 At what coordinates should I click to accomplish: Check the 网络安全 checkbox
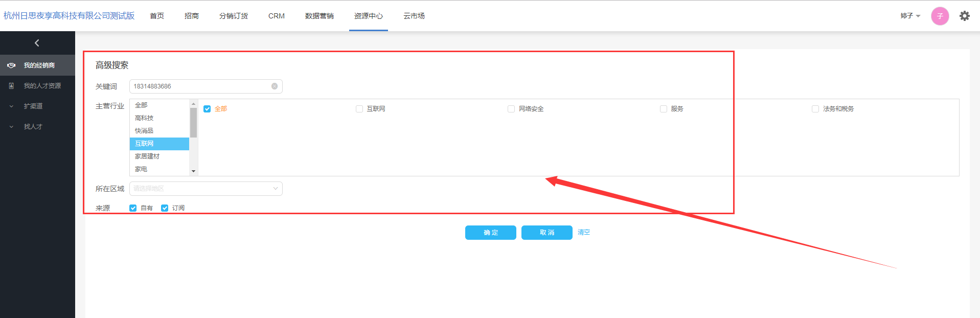(x=511, y=109)
